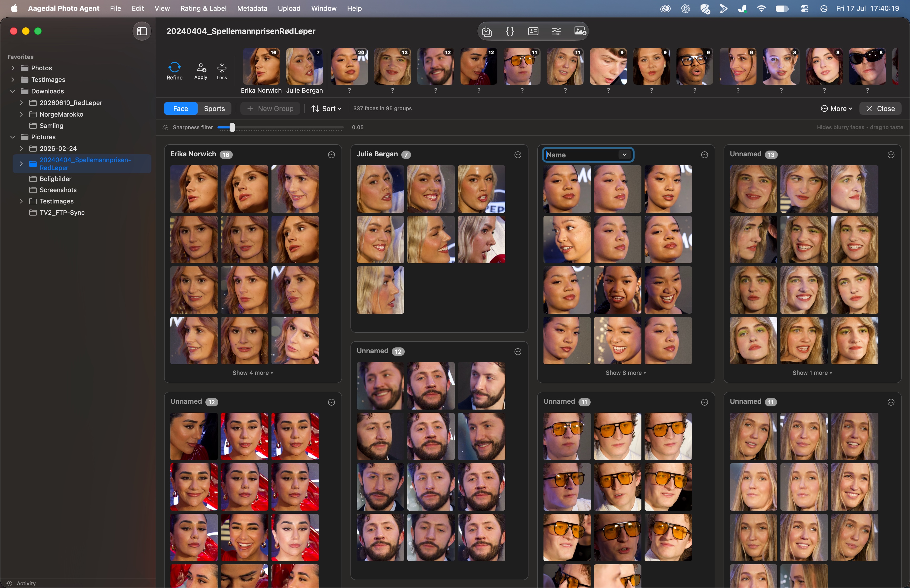This screenshot has width=910, height=588.
Task: Expand Show 1 more in Unnamed 13
Action: point(812,373)
